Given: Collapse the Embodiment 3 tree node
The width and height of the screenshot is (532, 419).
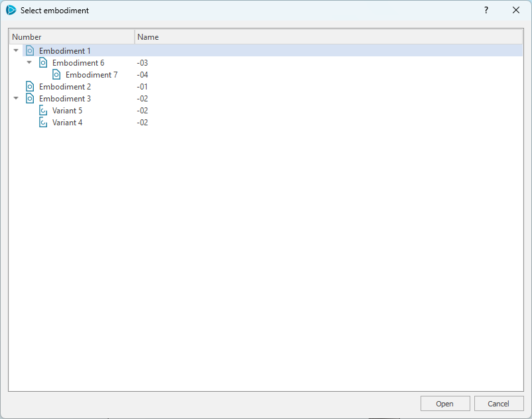Looking at the screenshot, I should pos(16,99).
